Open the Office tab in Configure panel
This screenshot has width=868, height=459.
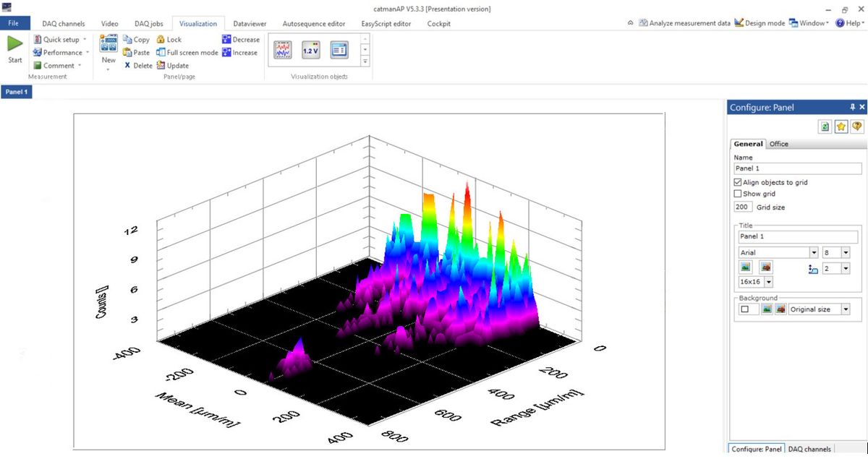tap(778, 144)
